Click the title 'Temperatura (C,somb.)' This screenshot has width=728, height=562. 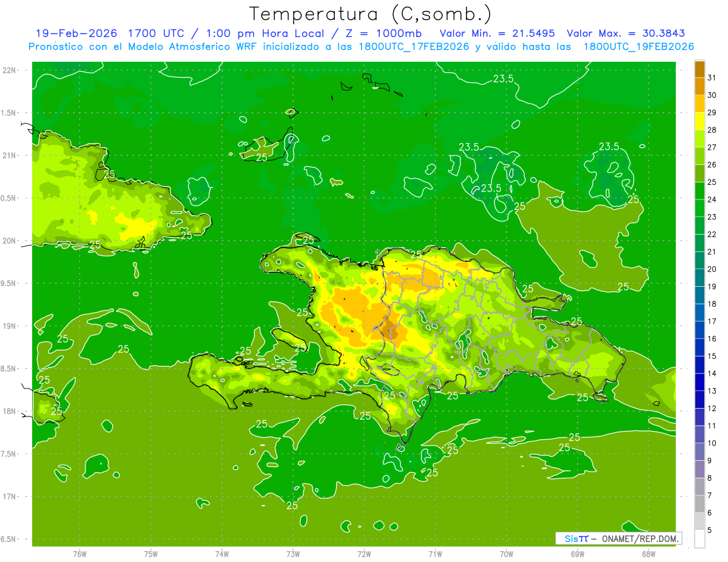(x=371, y=13)
